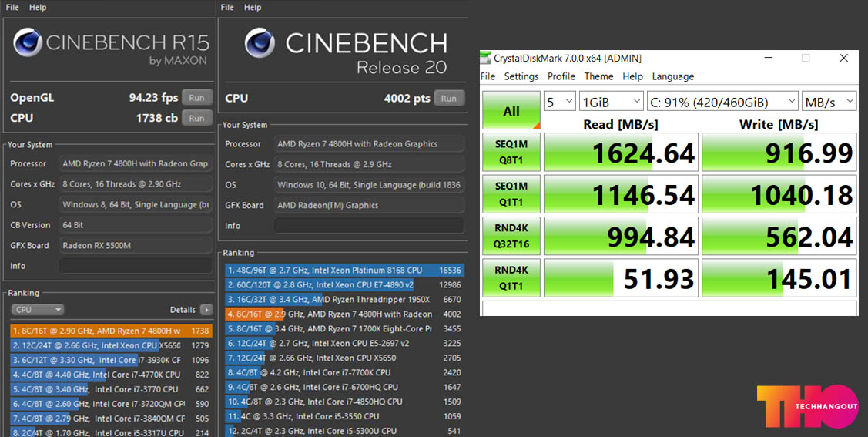
Task: Maximize the CrystalDiskMark window
Action: [806, 58]
